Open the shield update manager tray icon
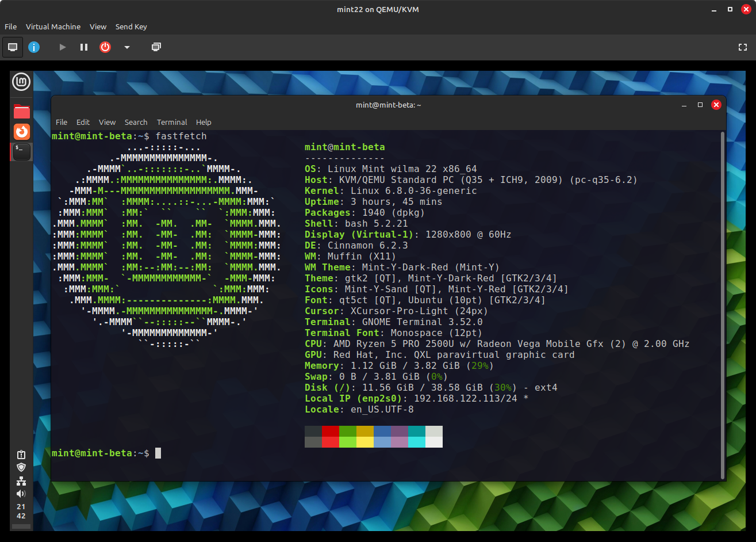 [x=21, y=467]
